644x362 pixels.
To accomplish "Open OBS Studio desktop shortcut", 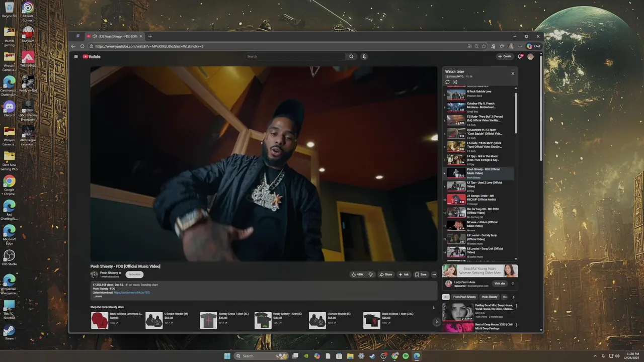I will [9, 257].
